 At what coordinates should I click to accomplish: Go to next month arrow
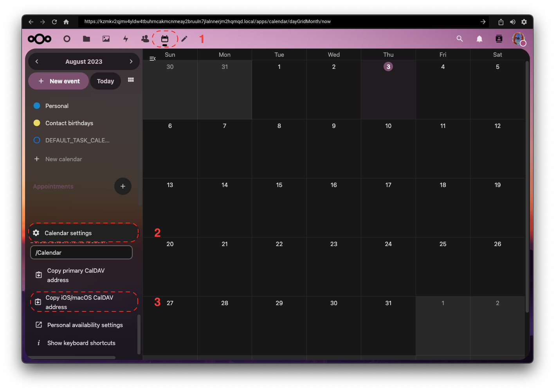point(131,61)
